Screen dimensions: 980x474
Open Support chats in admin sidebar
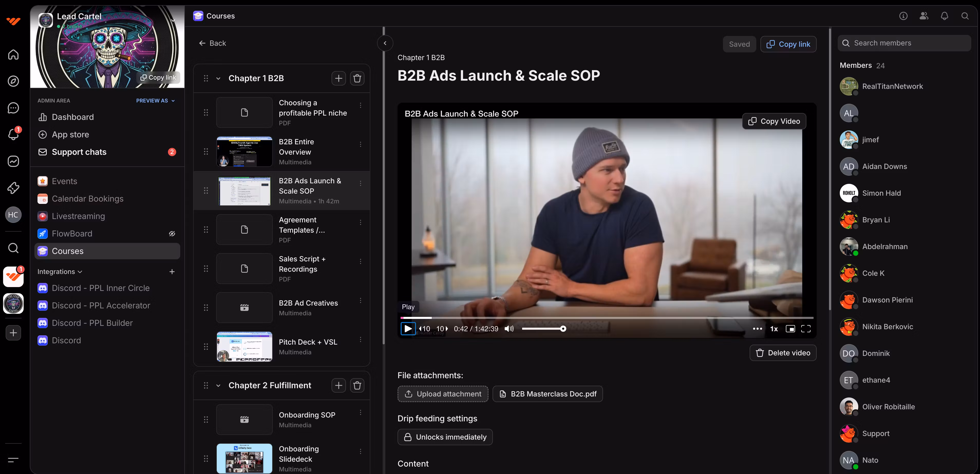pyautogui.click(x=79, y=152)
